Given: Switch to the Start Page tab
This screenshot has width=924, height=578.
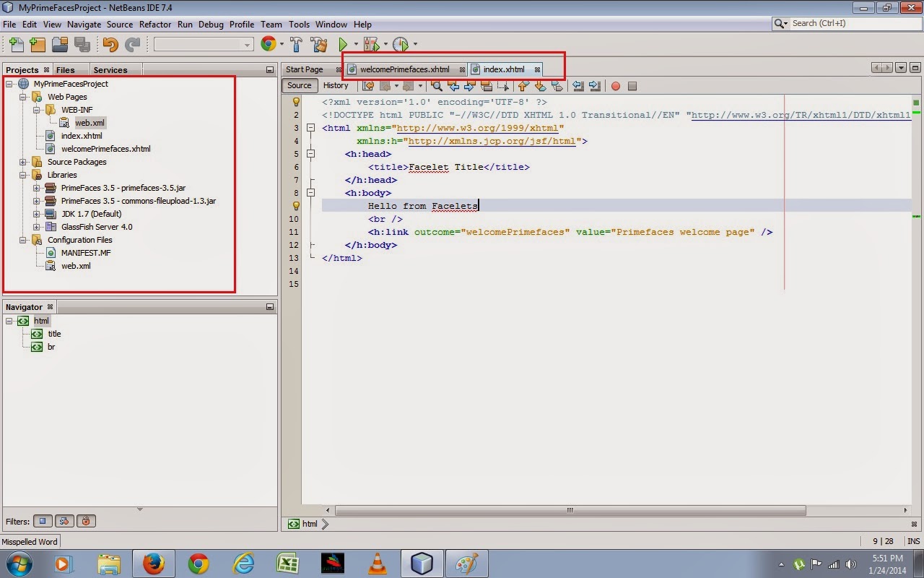Looking at the screenshot, I should click(305, 69).
